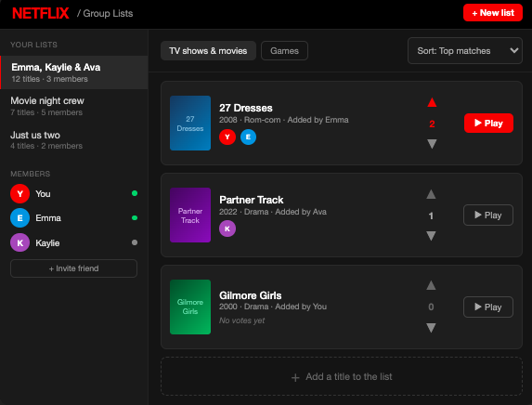
Task: Play 27 Dresses
Action: 488,123
